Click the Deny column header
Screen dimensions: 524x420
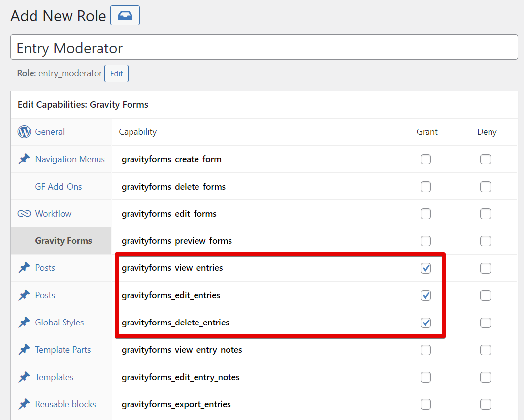(487, 132)
